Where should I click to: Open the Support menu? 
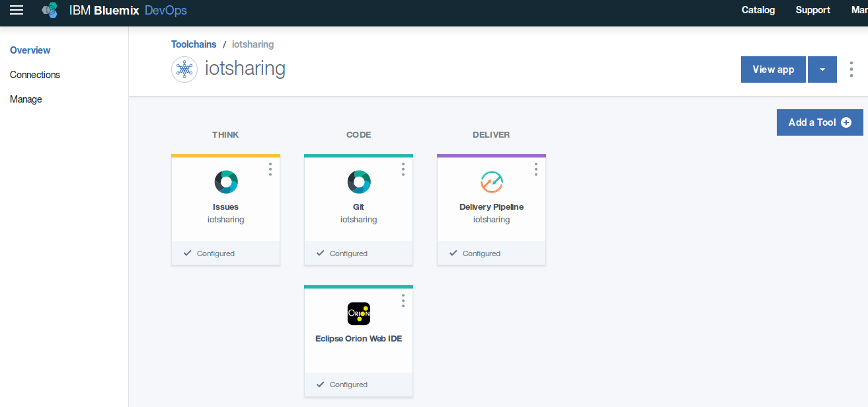(x=812, y=10)
